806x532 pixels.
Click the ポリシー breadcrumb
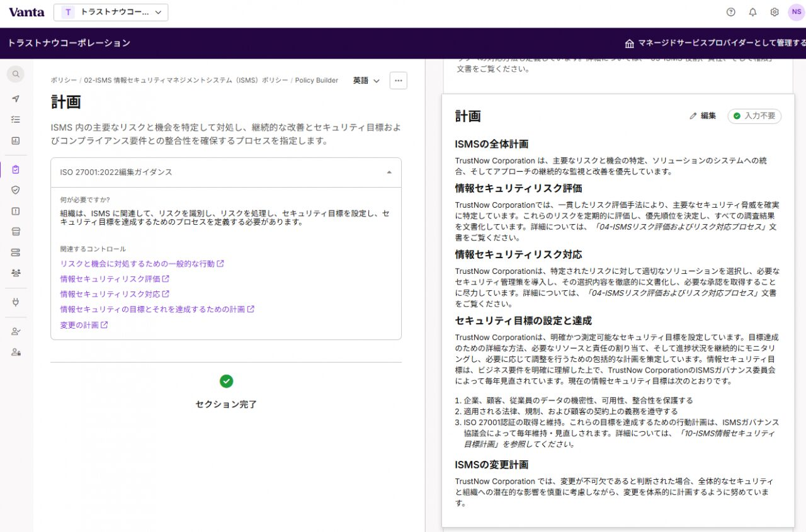click(64, 81)
